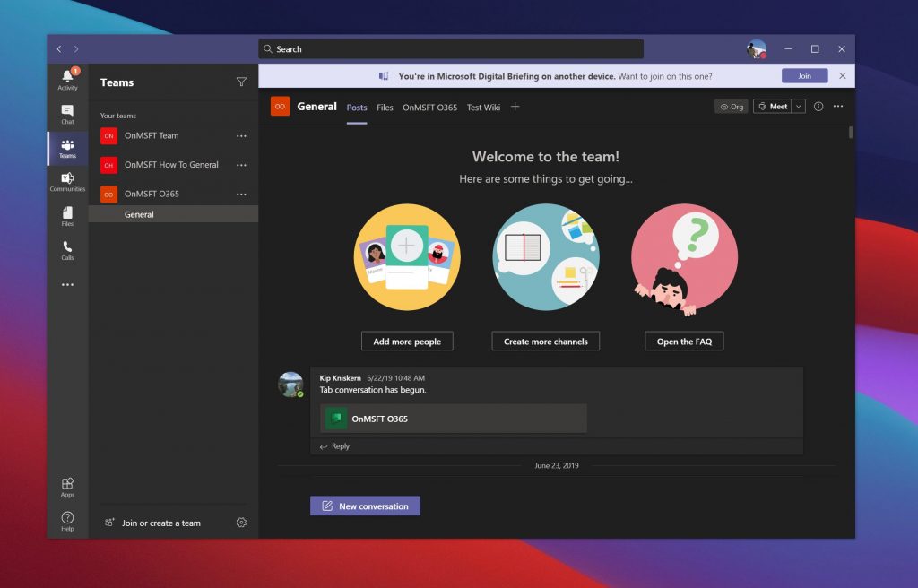This screenshot has width=918, height=588.
Task: Go forward with the forward arrow
Action: [x=76, y=49]
